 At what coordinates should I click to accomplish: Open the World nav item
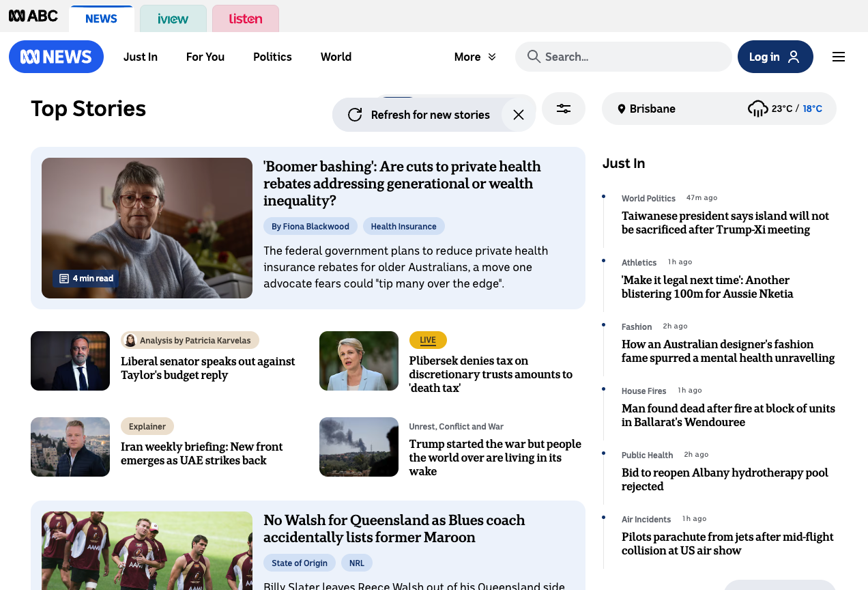point(336,57)
